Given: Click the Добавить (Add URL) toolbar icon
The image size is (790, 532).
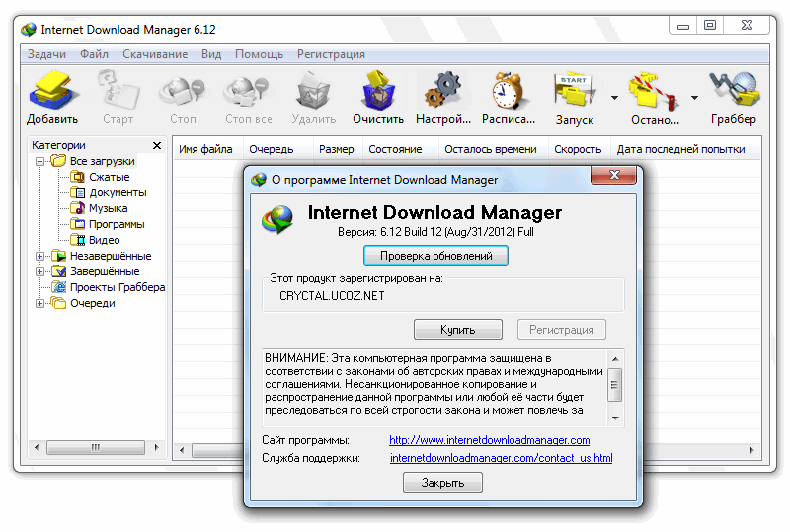Looking at the screenshot, I should pyautogui.click(x=52, y=91).
